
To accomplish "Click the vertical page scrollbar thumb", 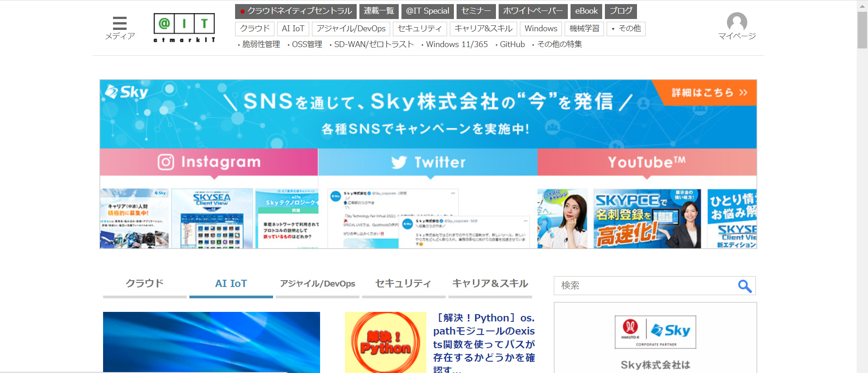I will pyautogui.click(x=862, y=30).
